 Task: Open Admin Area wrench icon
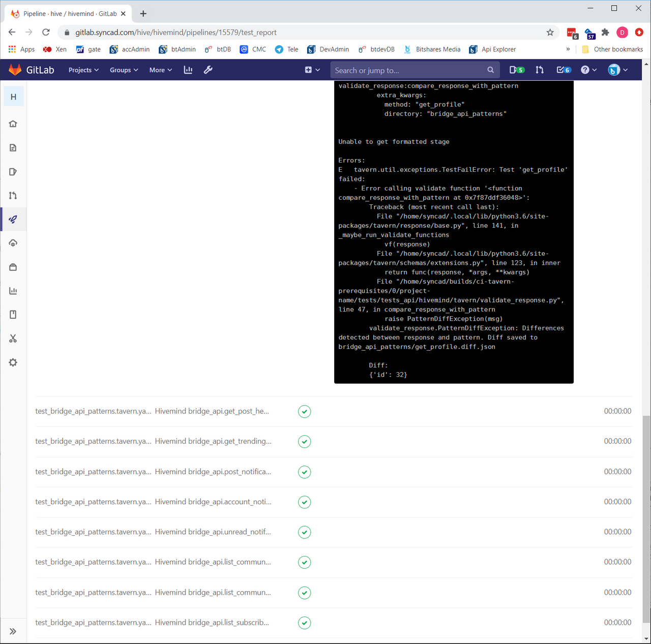coord(208,70)
